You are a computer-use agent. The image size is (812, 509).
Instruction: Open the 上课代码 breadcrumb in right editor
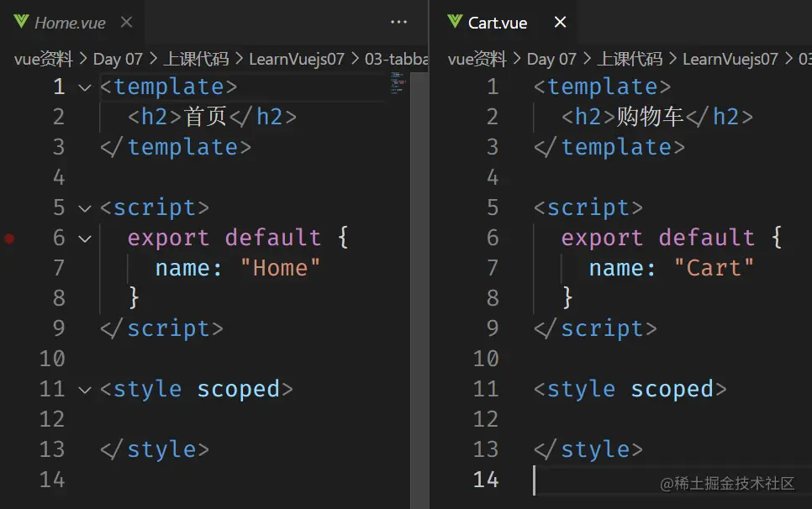[630, 59]
